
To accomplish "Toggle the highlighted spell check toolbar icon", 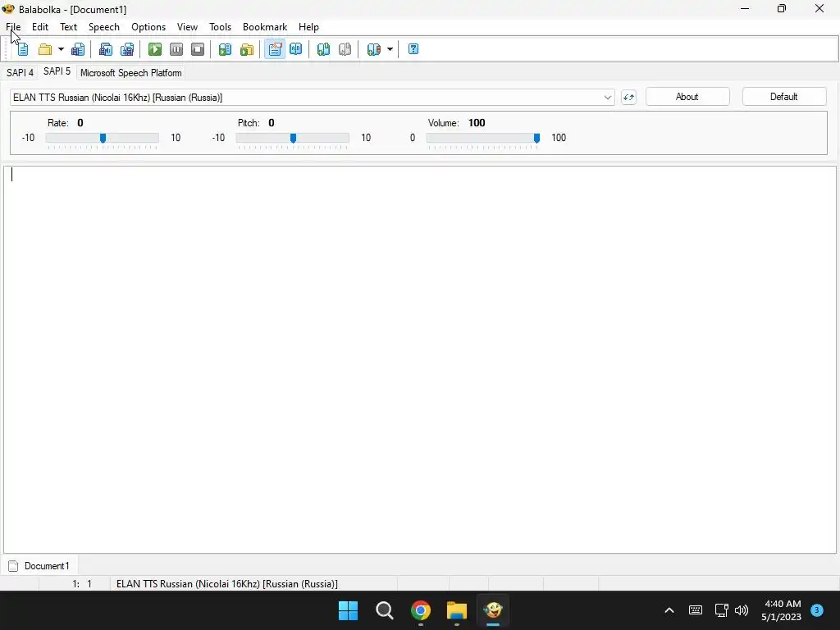I will pos(275,49).
